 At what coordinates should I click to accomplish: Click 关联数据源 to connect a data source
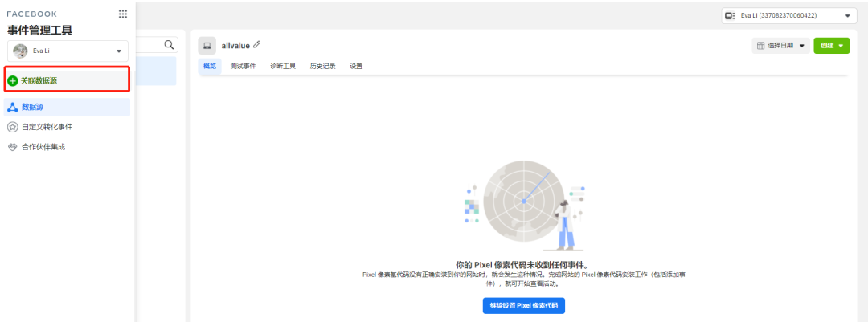point(67,81)
